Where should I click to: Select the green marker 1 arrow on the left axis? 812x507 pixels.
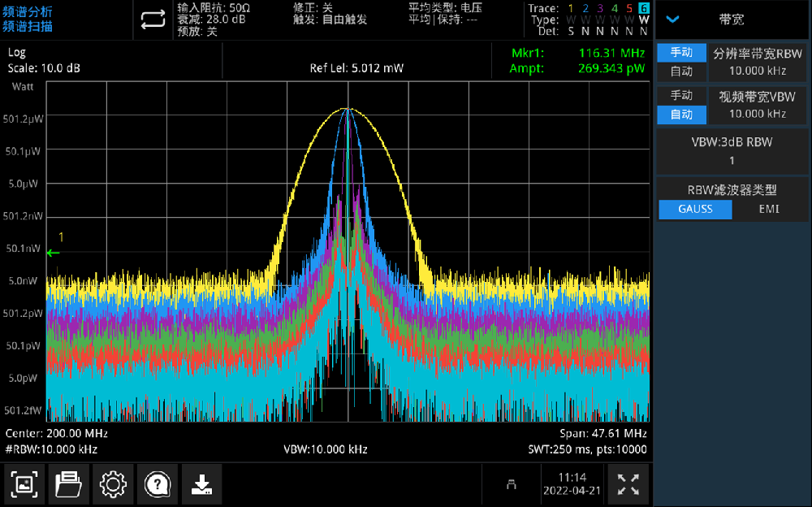54,253
